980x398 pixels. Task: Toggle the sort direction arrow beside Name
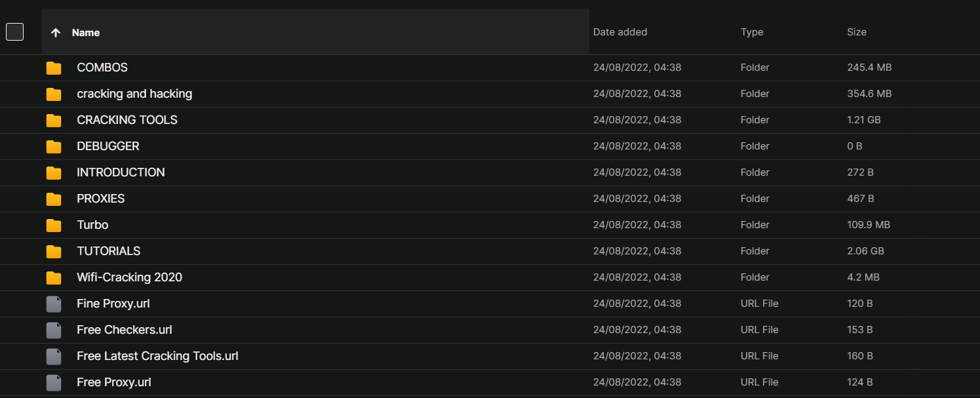point(56,33)
